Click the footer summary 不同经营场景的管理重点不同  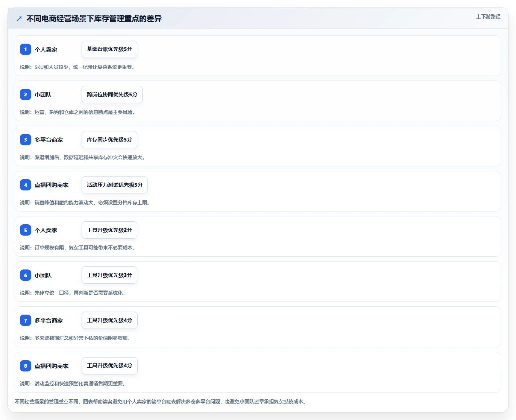(x=161, y=402)
